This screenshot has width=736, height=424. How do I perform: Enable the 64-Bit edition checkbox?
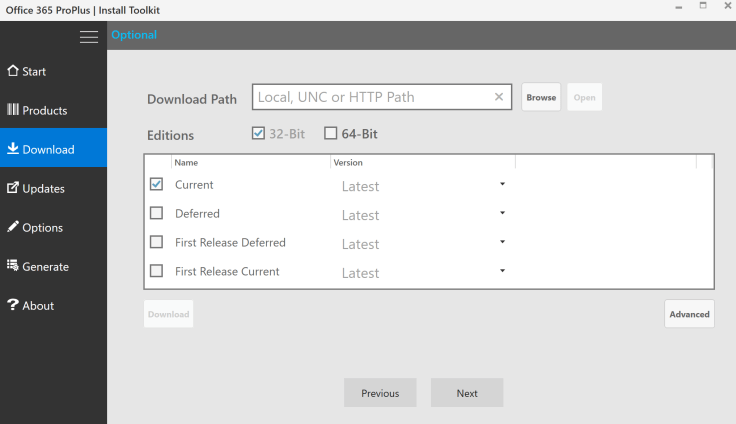331,134
